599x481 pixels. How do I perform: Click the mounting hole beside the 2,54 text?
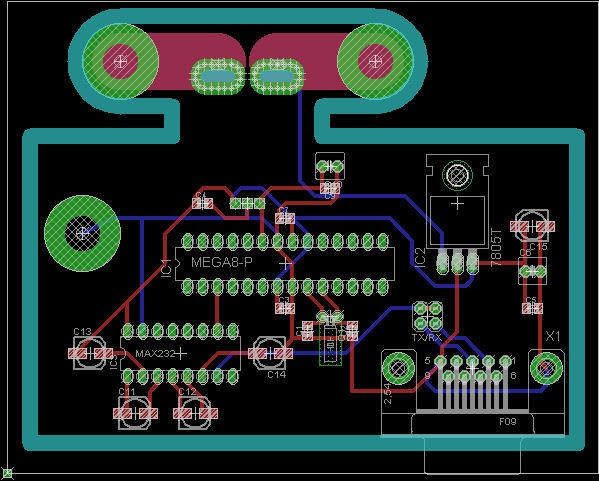[399, 369]
